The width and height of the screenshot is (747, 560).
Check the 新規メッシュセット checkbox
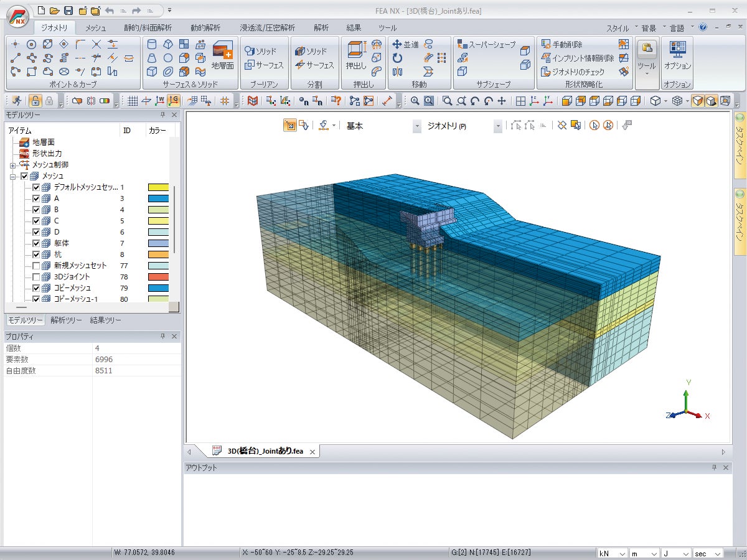pyautogui.click(x=36, y=266)
